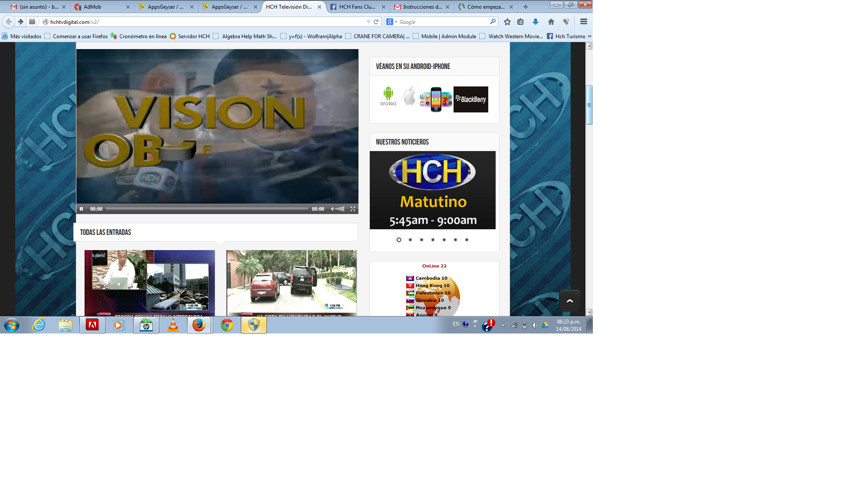Switch to the AdMob tab
Viewport: 868px width, 495px height.
coord(92,7)
